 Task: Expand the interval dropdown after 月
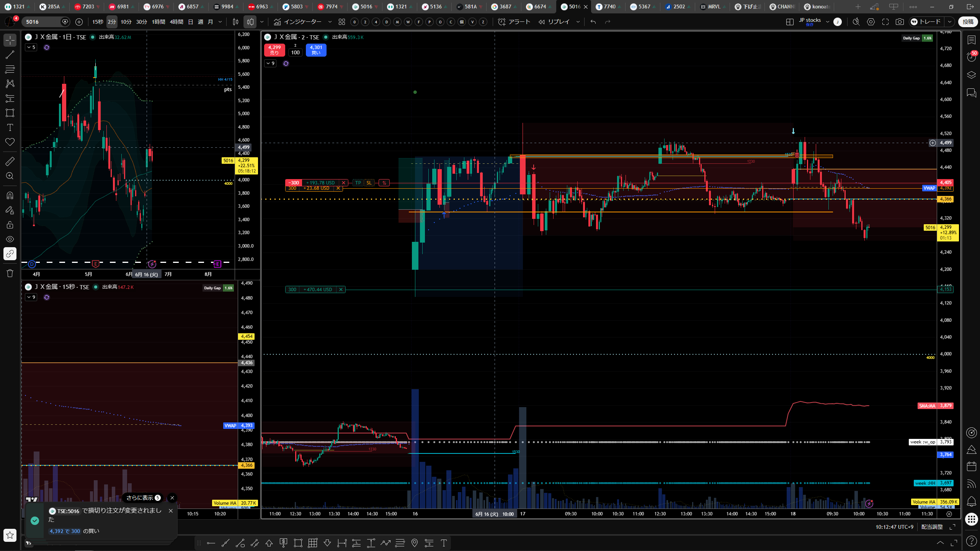click(220, 22)
